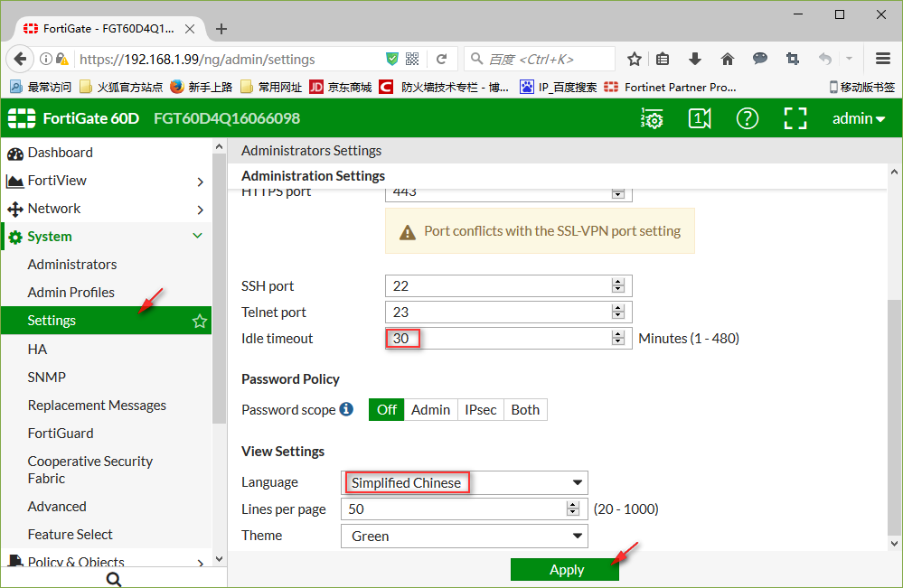Click the QR code icon in address bar
This screenshot has width=903, height=588.
(412, 59)
